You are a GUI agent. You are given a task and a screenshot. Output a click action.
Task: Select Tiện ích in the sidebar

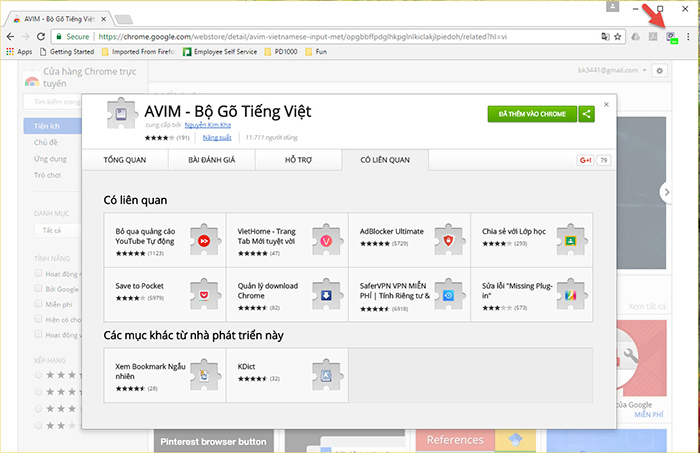[53, 126]
